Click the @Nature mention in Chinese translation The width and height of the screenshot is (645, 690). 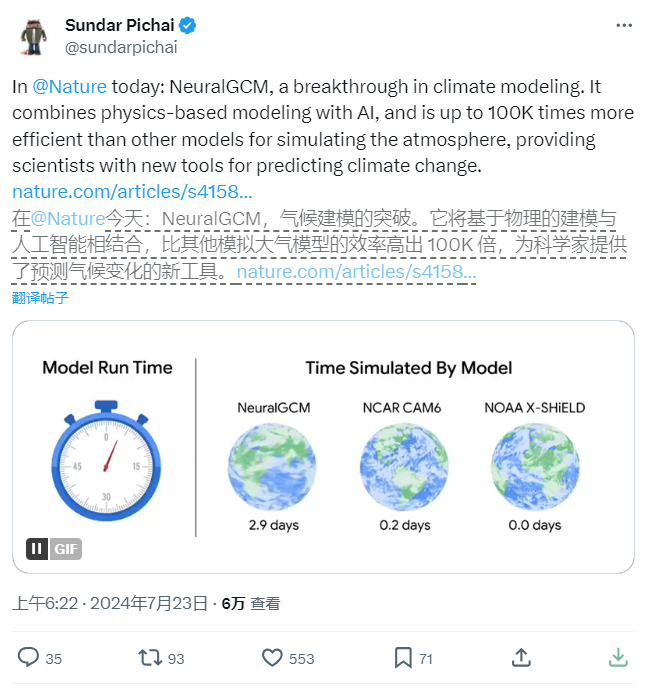point(68,219)
